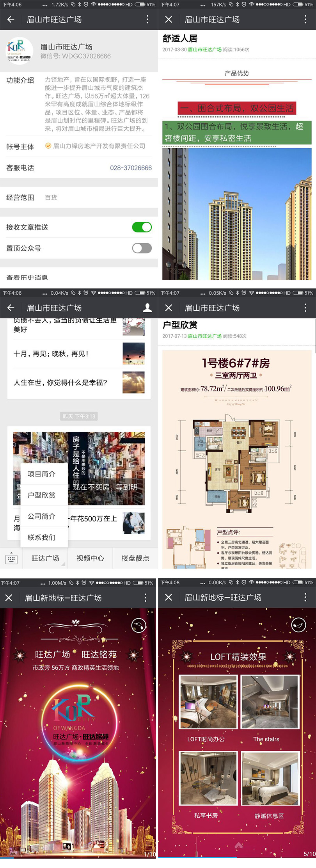Image resolution: width=316 pixels, height=868 pixels.
Task: Go back from the account profile screen with 功能介绍
Action: point(11,19)
